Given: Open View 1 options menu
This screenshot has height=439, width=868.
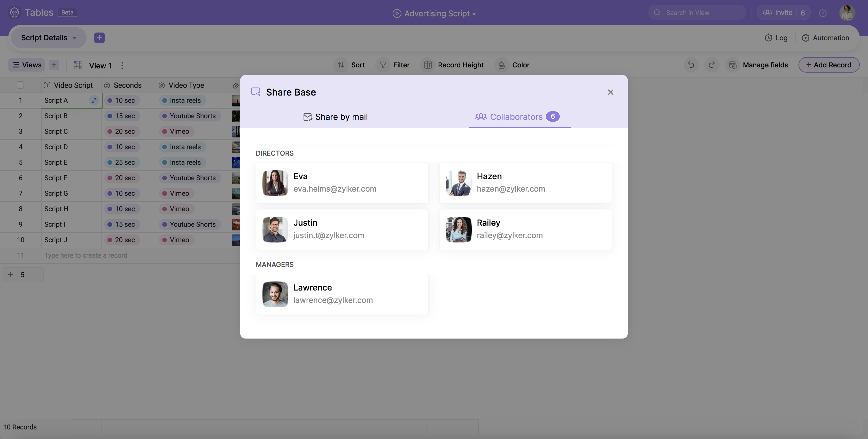Looking at the screenshot, I should 122,65.
